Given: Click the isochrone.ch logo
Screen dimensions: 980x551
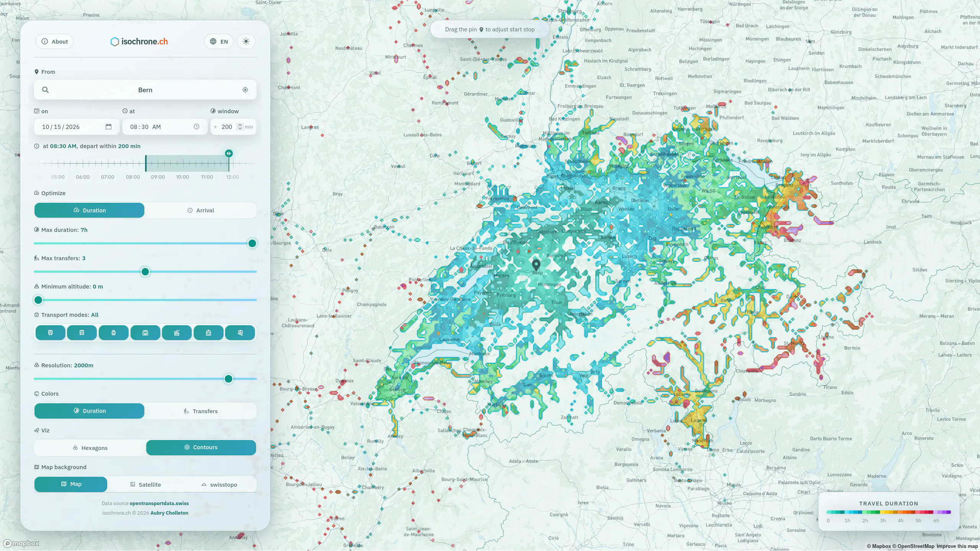Looking at the screenshot, I should click(x=139, y=41).
